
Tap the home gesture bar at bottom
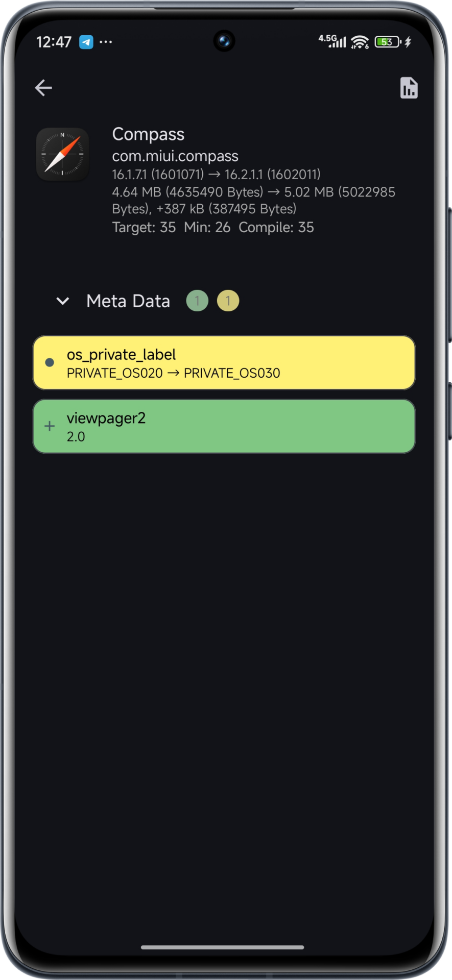[223, 947]
